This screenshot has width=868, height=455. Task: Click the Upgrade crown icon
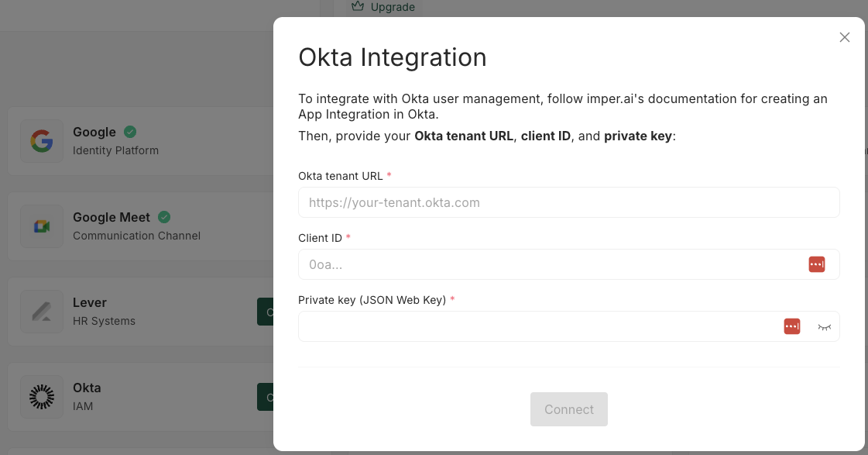tap(358, 6)
